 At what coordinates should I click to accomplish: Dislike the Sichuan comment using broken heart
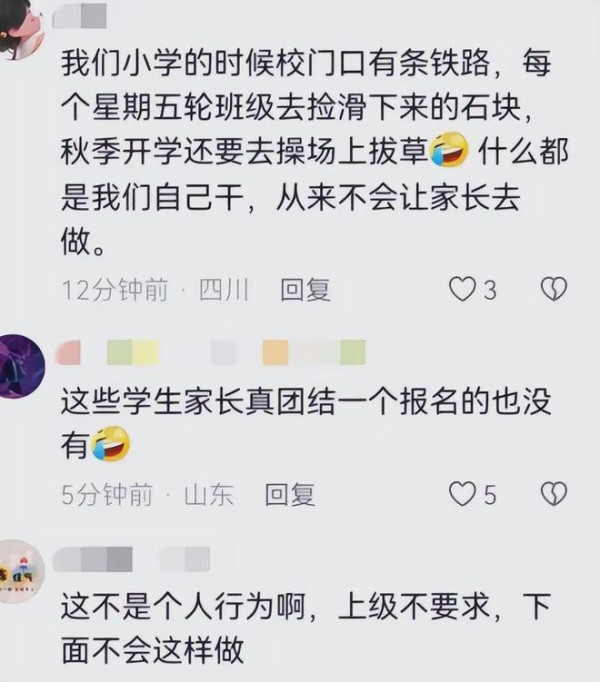coord(553,289)
